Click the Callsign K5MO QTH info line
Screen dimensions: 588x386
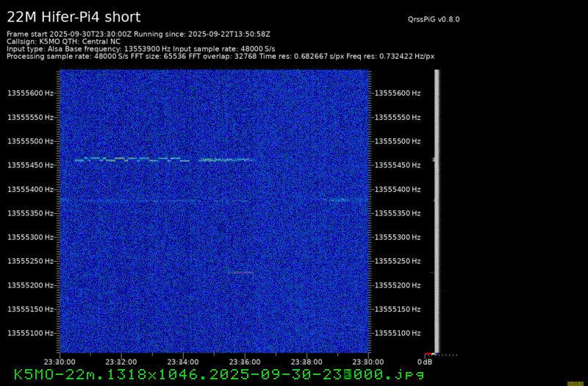[x=63, y=42]
